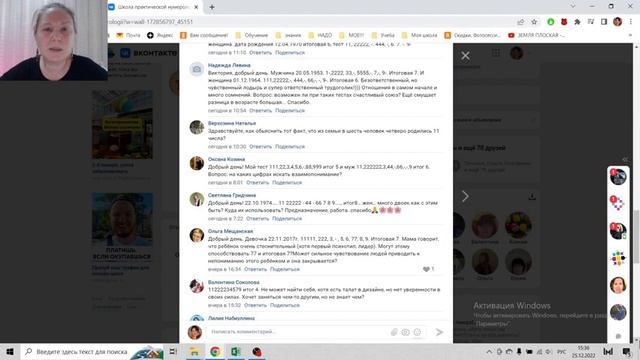Screen dimensions: 640x360
Task: Open the 'знания' bookmarks folder
Action: pyautogui.click(x=288, y=36)
